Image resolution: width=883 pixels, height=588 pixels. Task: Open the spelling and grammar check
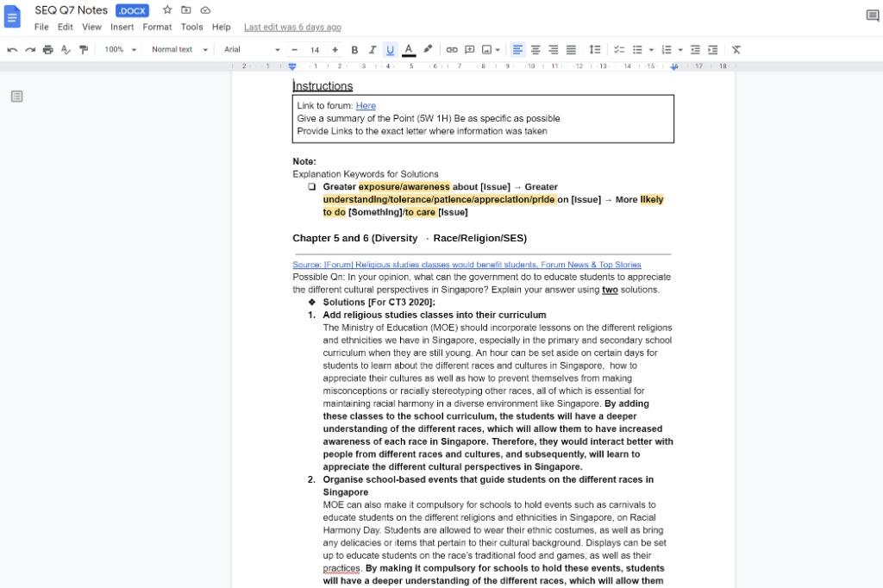coord(66,49)
